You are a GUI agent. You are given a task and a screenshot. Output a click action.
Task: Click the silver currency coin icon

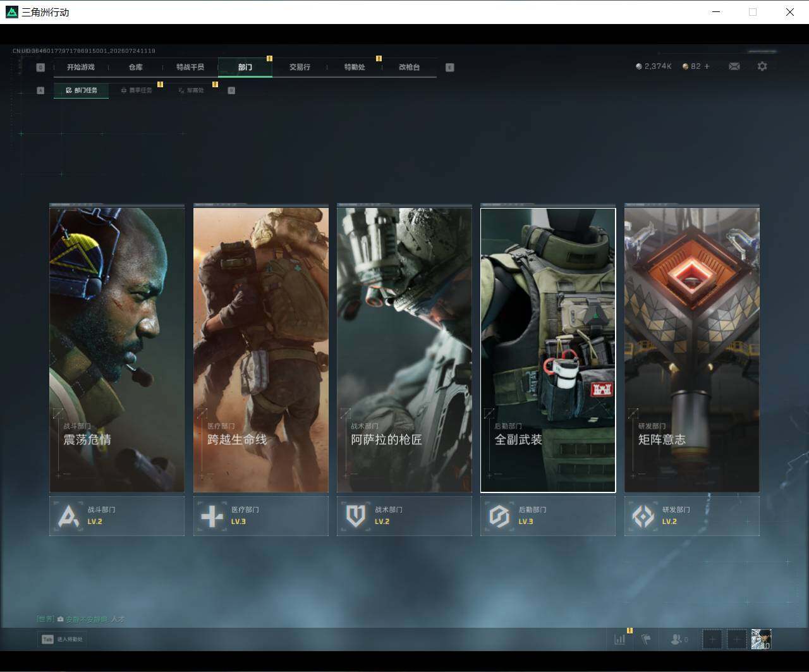[639, 66]
